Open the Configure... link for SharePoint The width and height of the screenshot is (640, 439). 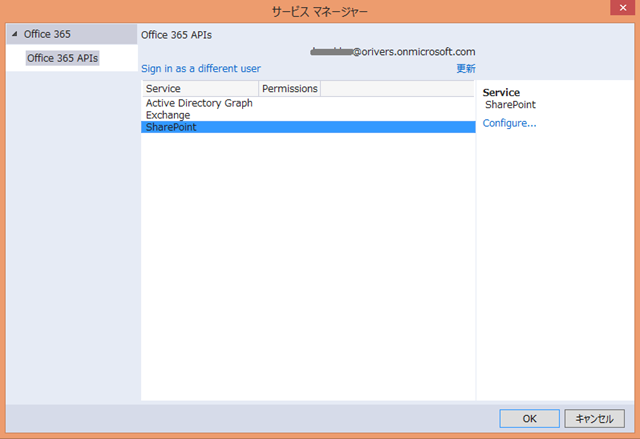point(509,123)
